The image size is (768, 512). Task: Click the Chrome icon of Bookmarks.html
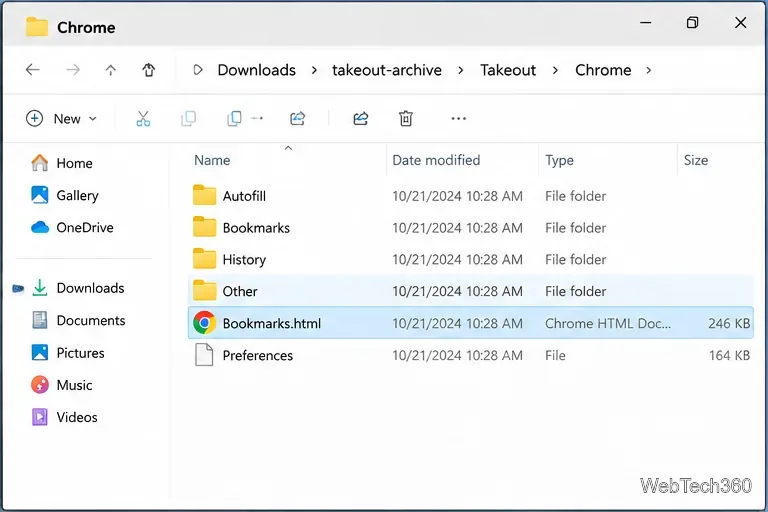coord(204,323)
